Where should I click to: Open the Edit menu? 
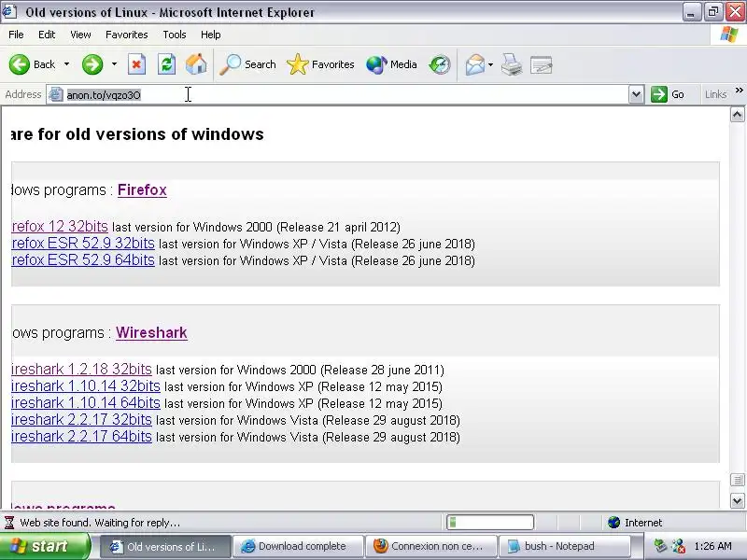(x=47, y=35)
